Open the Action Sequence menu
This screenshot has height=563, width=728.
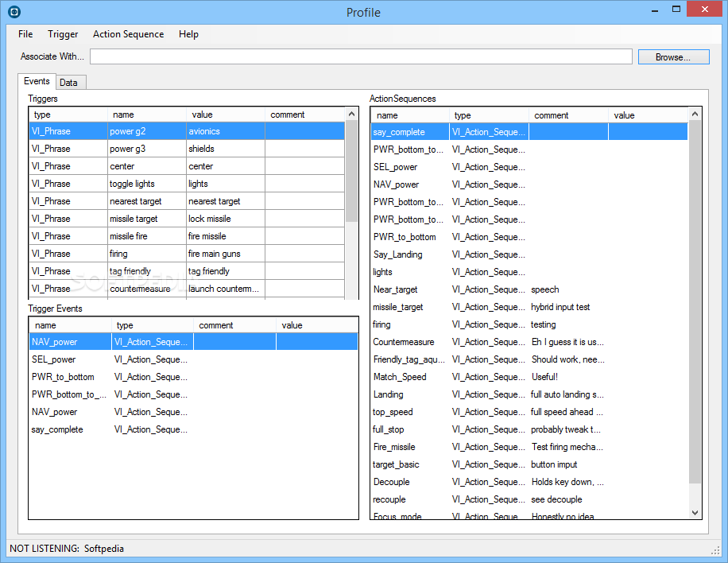click(128, 34)
